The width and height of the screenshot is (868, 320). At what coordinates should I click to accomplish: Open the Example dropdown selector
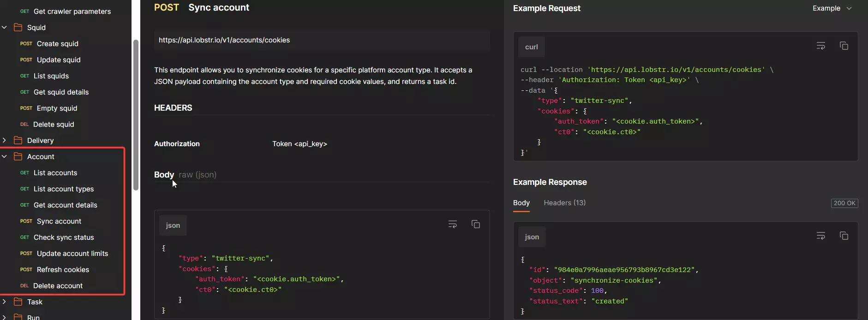[x=832, y=8]
